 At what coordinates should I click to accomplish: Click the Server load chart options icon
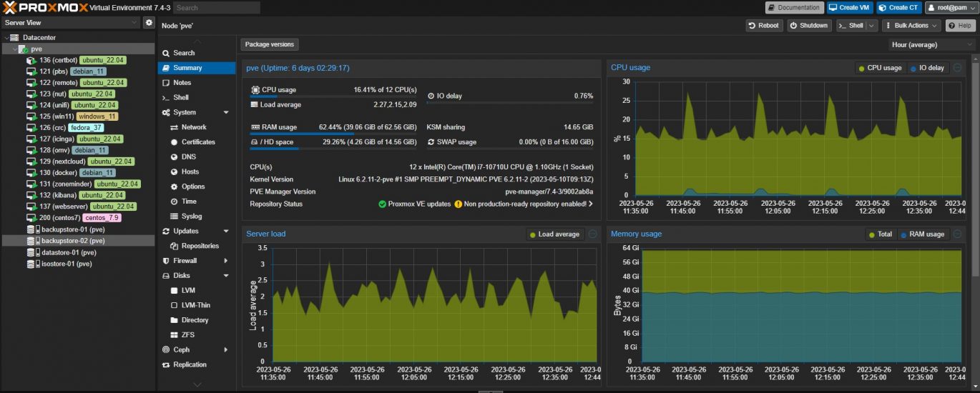pyautogui.click(x=593, y=234)
